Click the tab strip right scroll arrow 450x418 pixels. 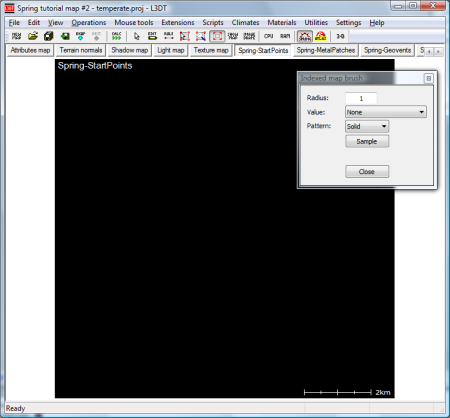click(x=438, y=52)
